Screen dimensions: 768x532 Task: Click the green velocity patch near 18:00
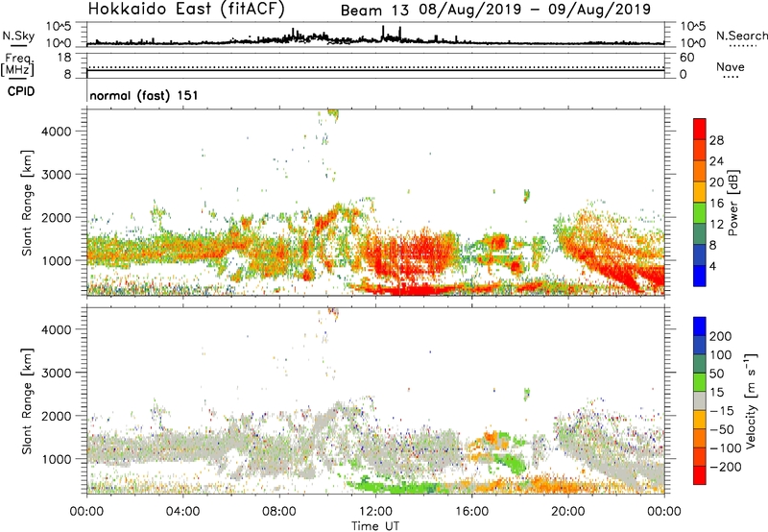click(510, 463)
